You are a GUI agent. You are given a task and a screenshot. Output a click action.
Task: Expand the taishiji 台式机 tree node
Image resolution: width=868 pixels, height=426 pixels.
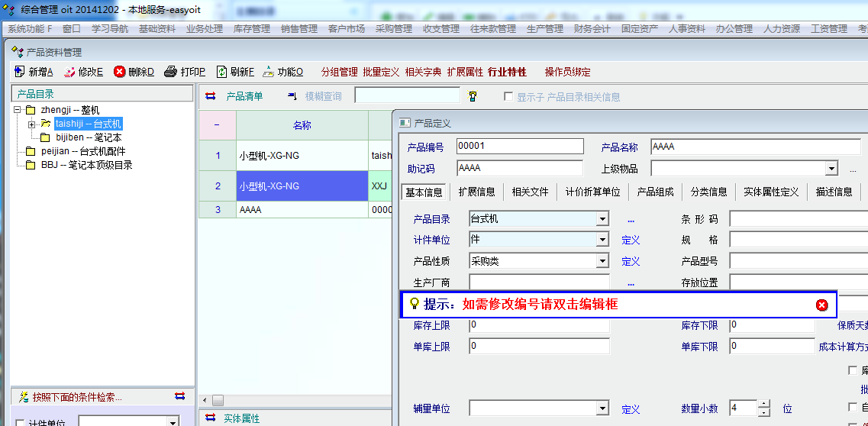coord(31,124)
